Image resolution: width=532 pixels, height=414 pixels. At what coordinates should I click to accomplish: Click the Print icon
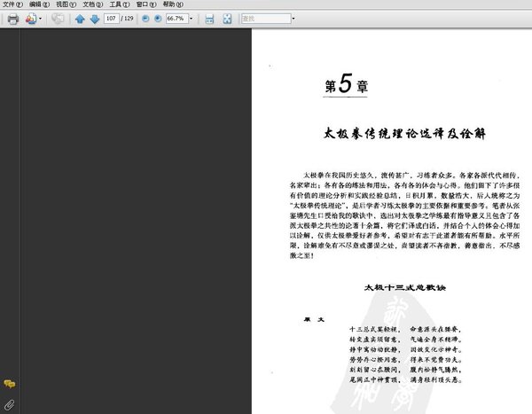point(13,19)
